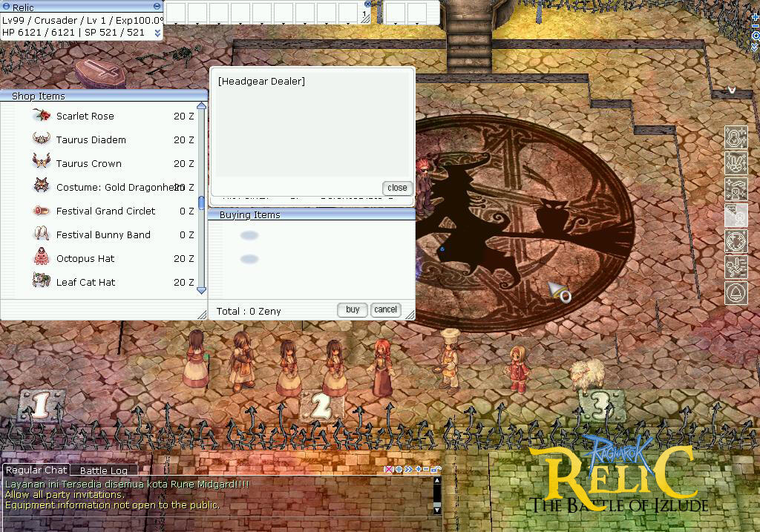Click "Equipment information not open" chat line
The height and width of the screenshot is (532, 760).
coord(112,505)
